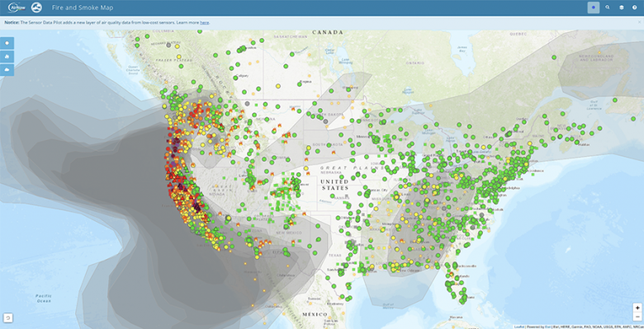644x329 pixels.
Task: Open the location search magnifier tool
Action: click(x=608, y=7)
